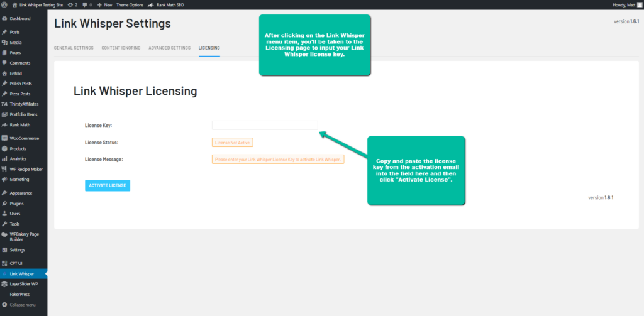Click the WooCommerce icon

point(4,138)
